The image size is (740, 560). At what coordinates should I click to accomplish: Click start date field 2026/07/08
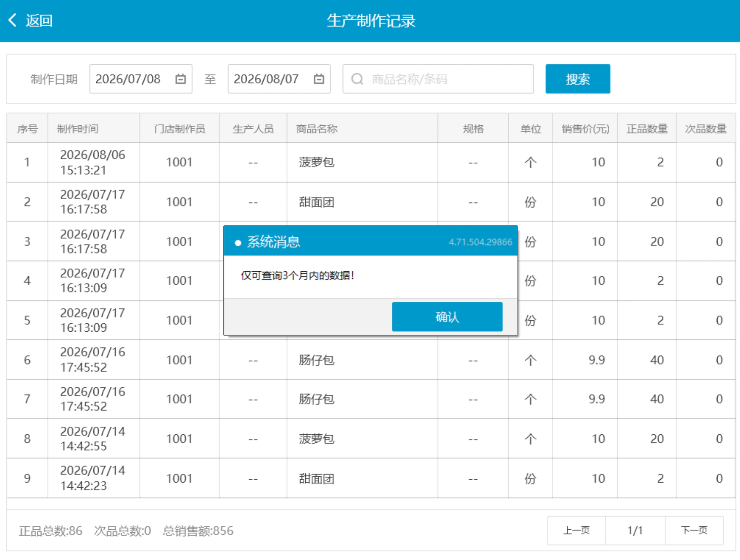(140, 79)
